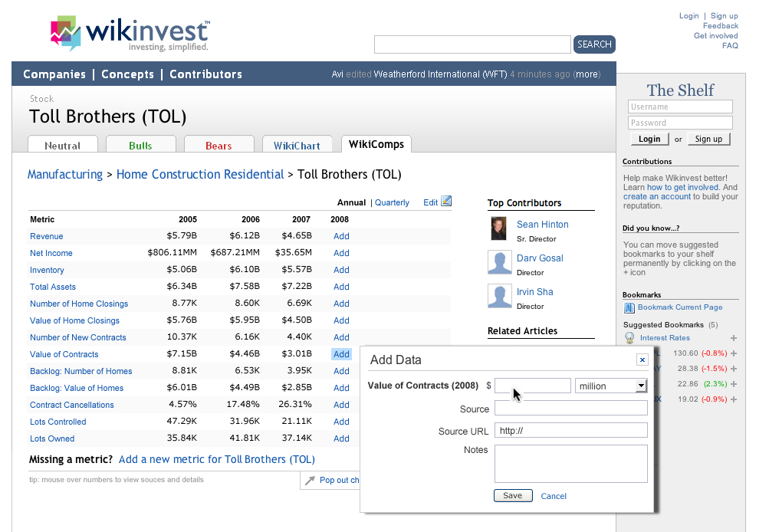Add Interest Rates bookmark with plus icon
Image resolution: width=769 pixels, height=532 pixels.
[x=734, y=338]
